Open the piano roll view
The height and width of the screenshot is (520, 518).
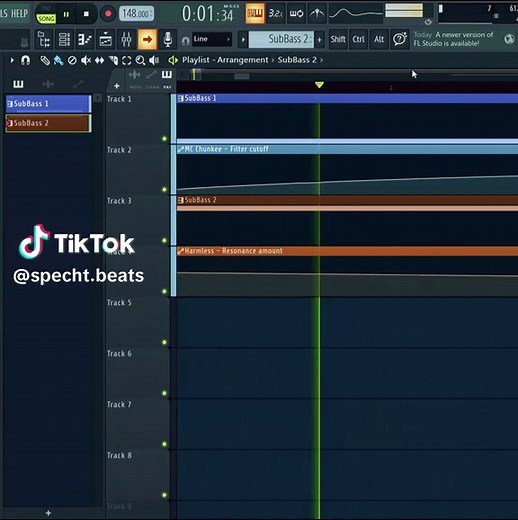[85, 39]
